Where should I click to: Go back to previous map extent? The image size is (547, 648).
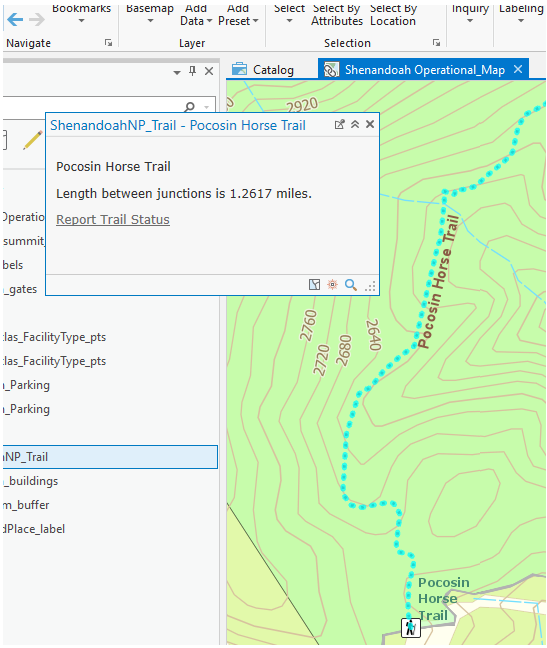click(15, 19)
